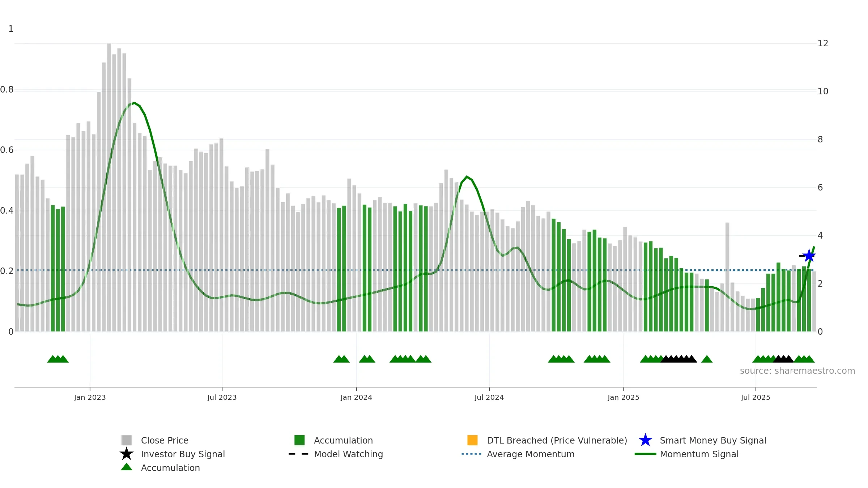This screenshot has height=488, width=868.
Task: Click the dashed Model Watching legend marker
Action: pos(299,454)
